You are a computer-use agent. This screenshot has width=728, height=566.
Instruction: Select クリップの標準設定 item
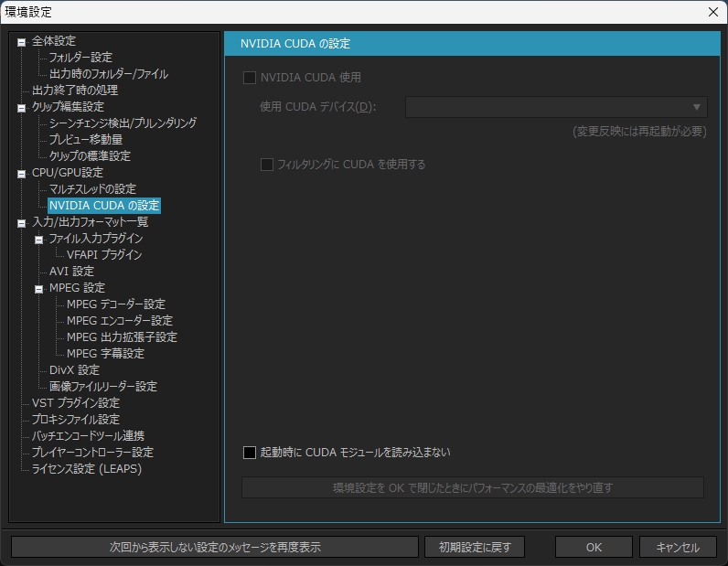pos(90,156)
